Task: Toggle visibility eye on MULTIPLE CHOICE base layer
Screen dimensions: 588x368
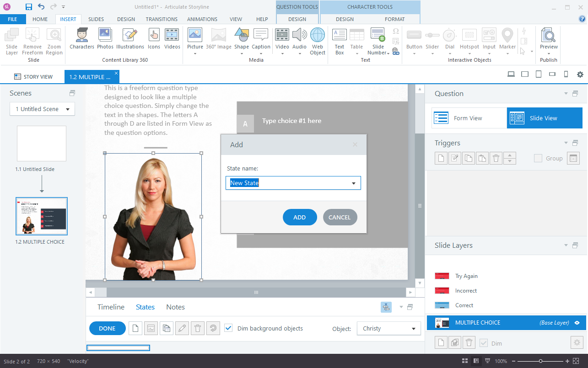Action: pos(577,323)
